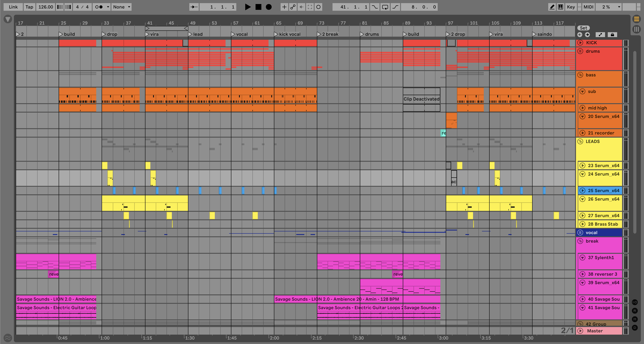Image resolution: width=644 pixels, height=344 pixels.
Task: Enable Draw Mode pencil icon
Action: click(x=552, y=7)
